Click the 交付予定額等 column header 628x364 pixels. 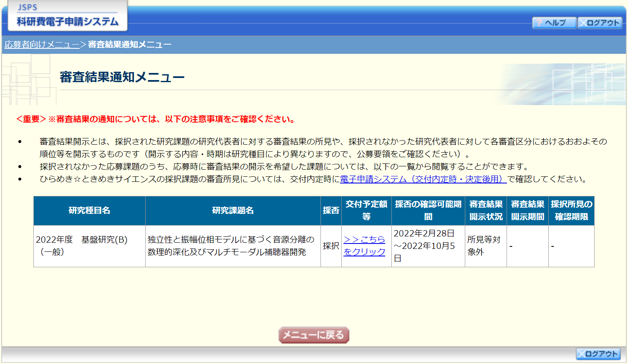[366, 211]
